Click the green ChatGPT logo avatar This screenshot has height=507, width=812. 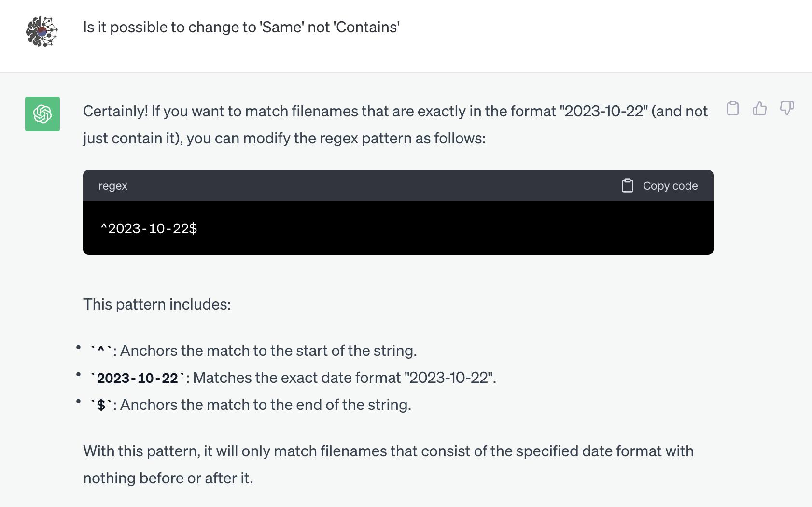(x=42, y=114)
